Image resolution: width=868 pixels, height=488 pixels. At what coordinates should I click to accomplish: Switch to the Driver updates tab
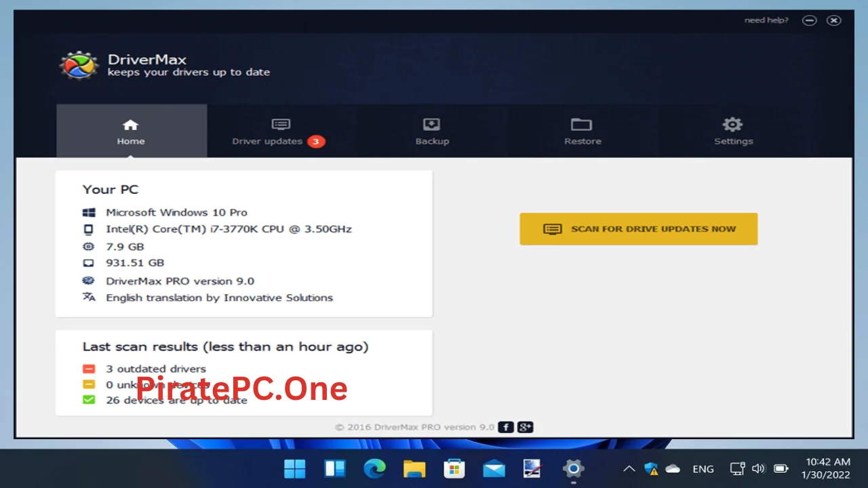point(281,131)
